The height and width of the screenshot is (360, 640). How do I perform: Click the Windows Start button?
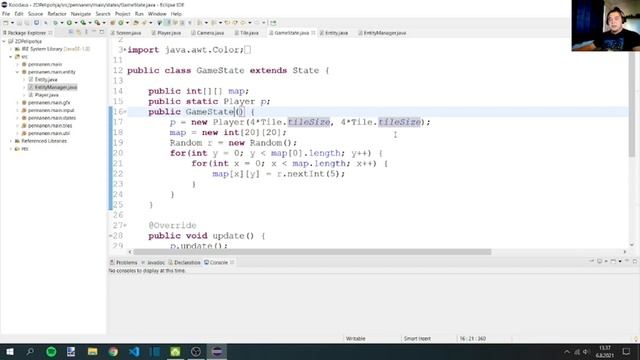[x=10, y=352]
